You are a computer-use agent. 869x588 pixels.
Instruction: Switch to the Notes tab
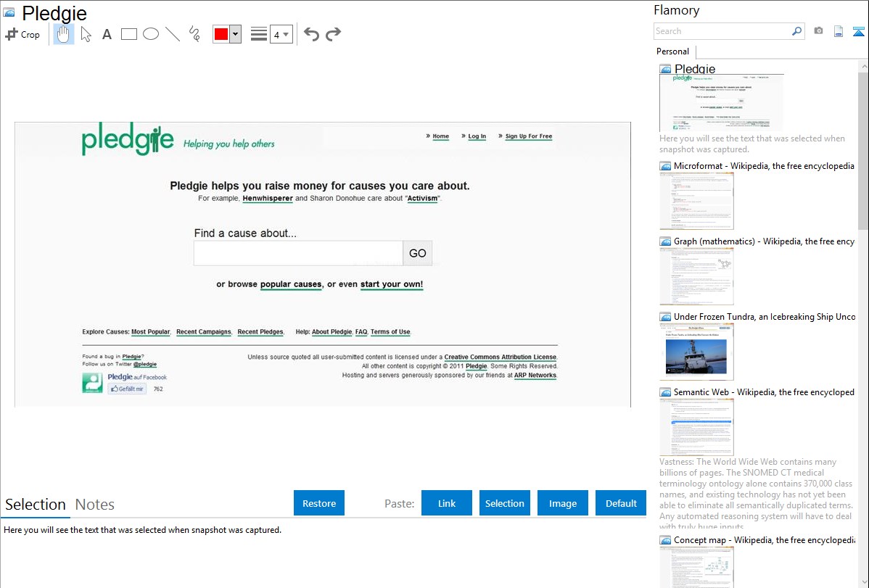coord(95,505)
